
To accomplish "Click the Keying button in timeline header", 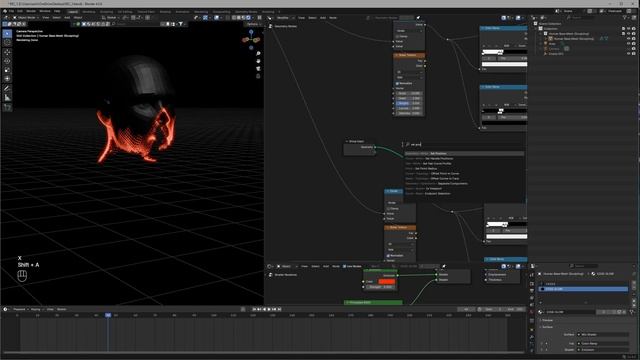I will tap(36, 309).
